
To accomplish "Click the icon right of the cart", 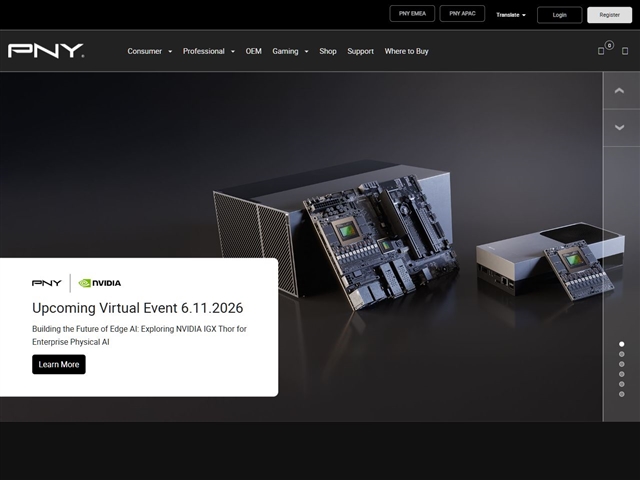I will [x=624, y=51].
